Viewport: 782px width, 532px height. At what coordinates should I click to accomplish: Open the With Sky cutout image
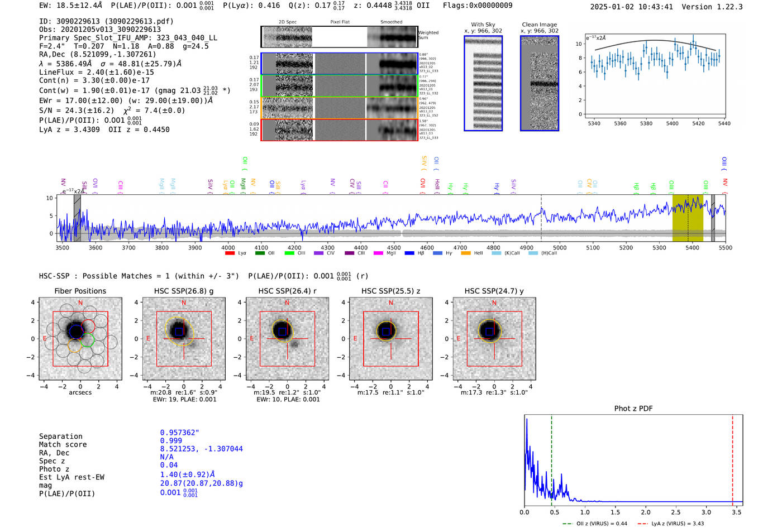(483, 83)
